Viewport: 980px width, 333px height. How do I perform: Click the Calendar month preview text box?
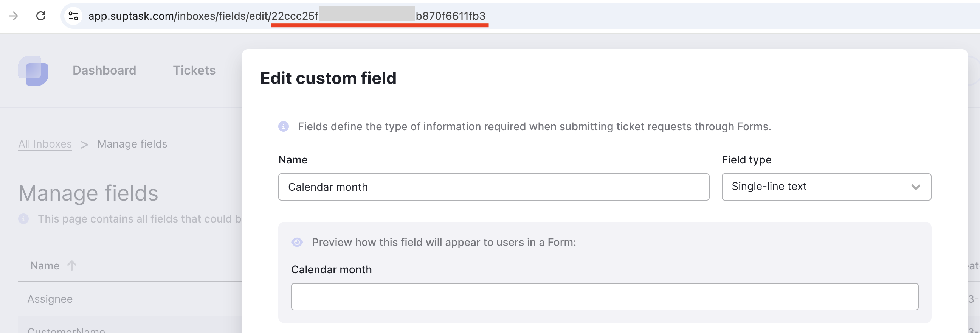coord(605,296)
